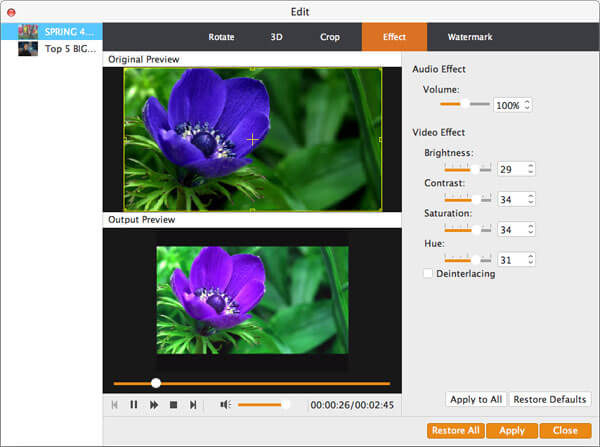Stop the video preview
Screen dimensions: 600x447
(x=173, y=405)
